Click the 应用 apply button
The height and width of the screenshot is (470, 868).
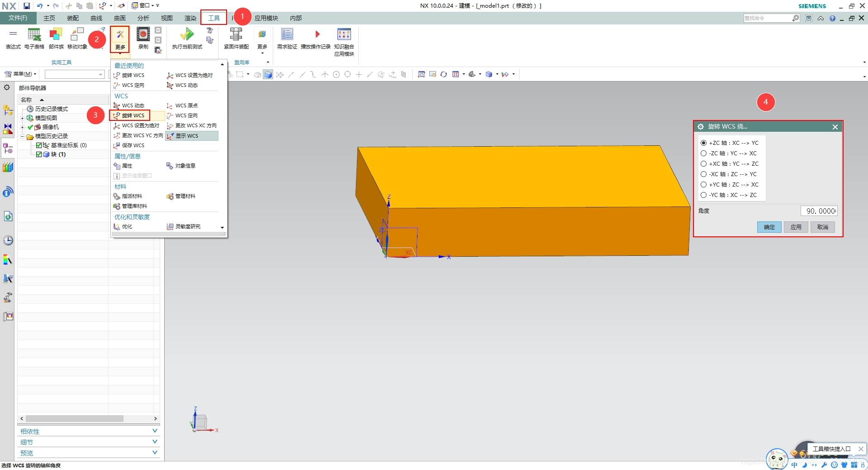[796, 227]
